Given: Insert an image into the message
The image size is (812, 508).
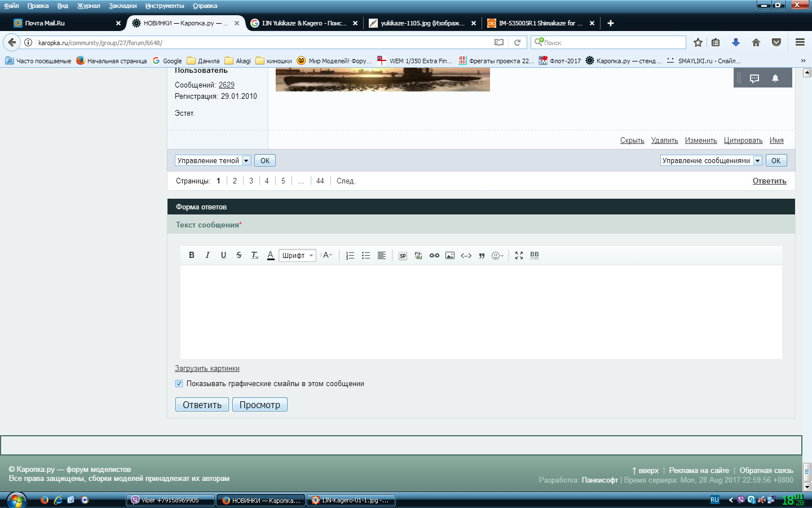Looking at the screenshot, I should (x=450, y=256).
